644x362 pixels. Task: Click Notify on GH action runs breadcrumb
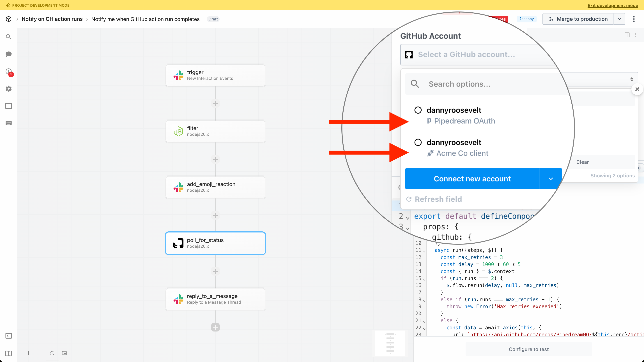click(x=52, y=19)
